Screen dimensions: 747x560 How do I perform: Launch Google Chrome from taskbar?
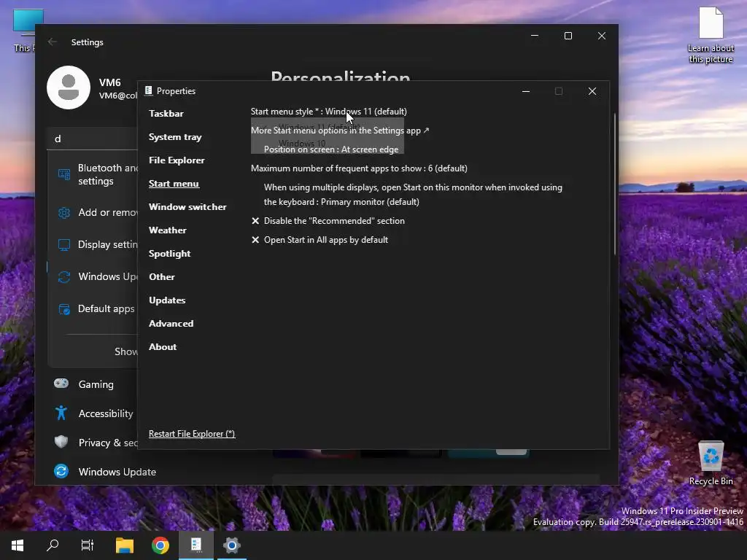coord(160,545)
